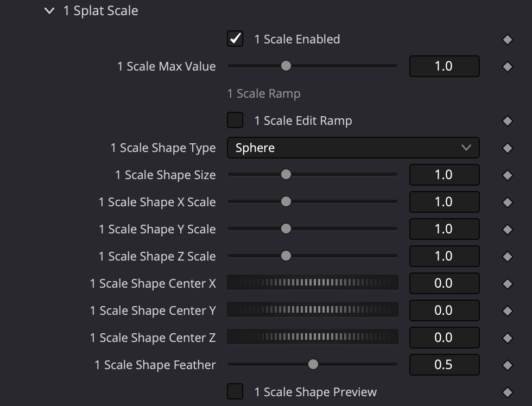Click the 1 Scale Max Value slider handle
This screenshot has width=532, height=406.
pyautogui.click(x=286, y=66)
